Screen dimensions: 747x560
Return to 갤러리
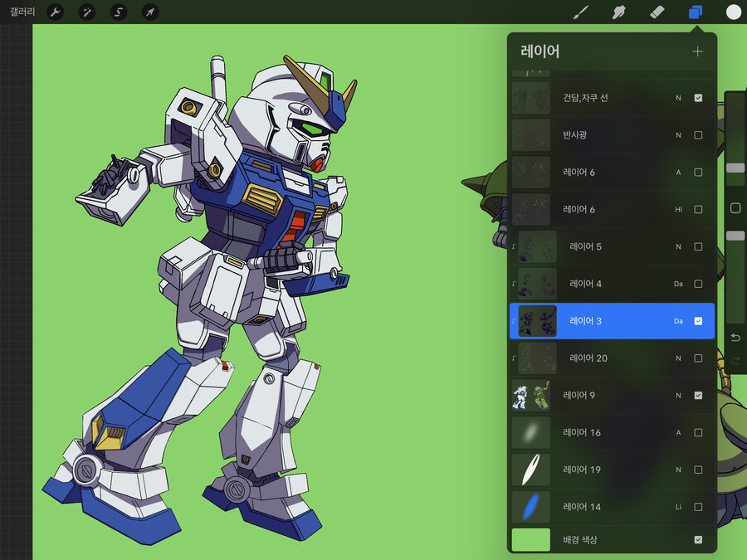click(x=22, y=12)
